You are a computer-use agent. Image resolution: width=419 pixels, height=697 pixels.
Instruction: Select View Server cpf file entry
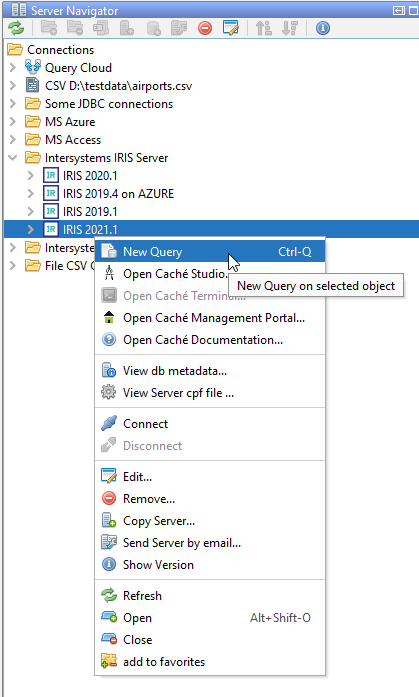click(210, 393)
